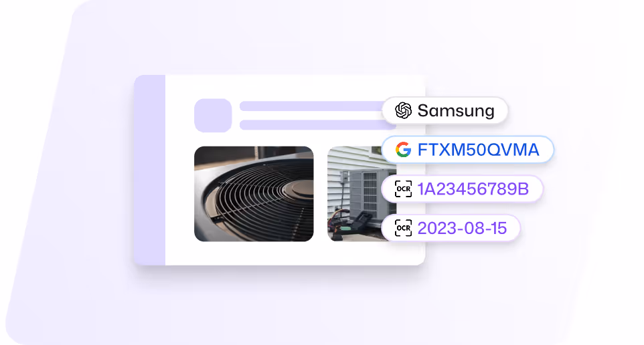Click the purple sidebar strip of card
The height and width of the screenshot is (345, 644).
coord(150,170)
